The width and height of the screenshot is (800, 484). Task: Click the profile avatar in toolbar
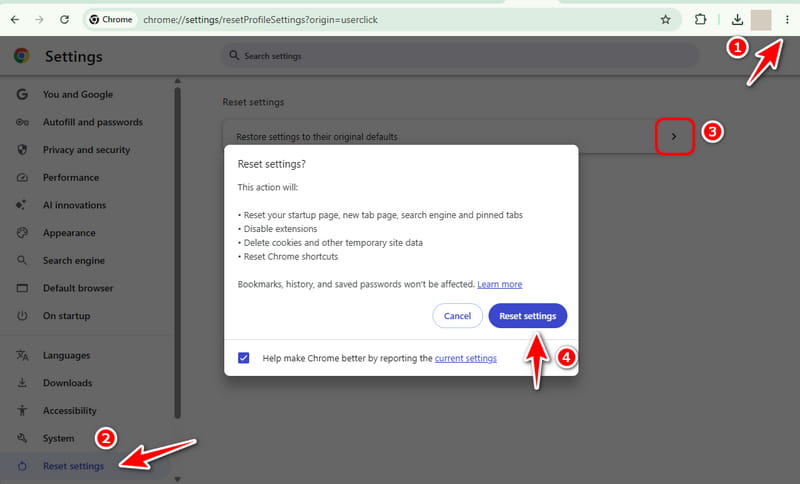point(761,19)
